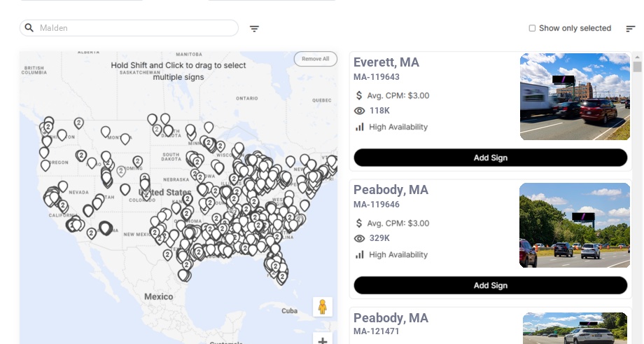Viewport: 644px width, 344px height.
Task: Open the sort options icon
Action: click(630, 29)
